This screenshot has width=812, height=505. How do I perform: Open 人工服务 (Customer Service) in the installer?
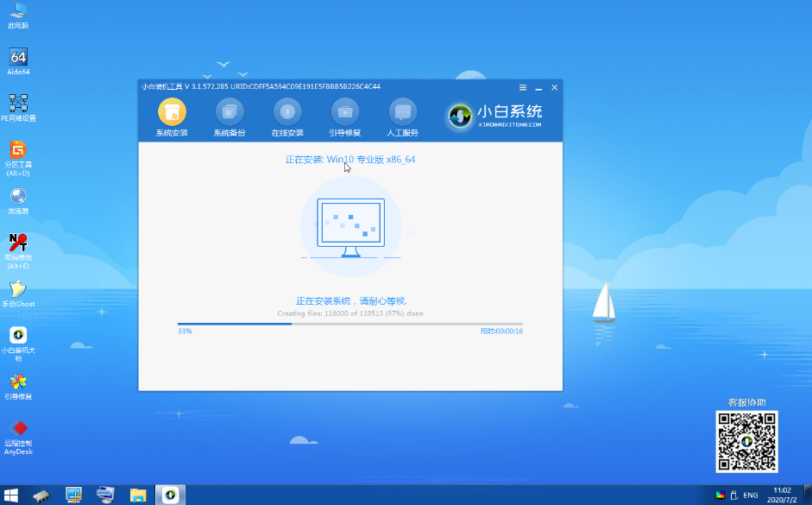click(x=400, y=117)
